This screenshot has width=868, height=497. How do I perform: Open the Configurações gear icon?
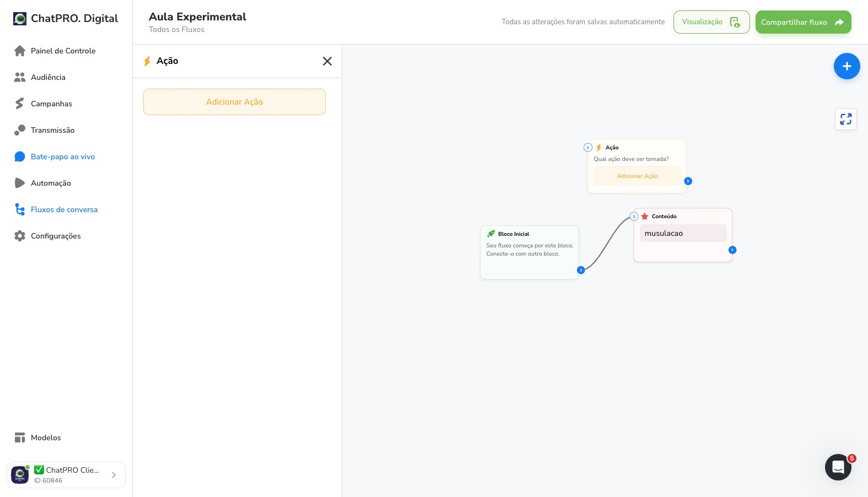20,236
